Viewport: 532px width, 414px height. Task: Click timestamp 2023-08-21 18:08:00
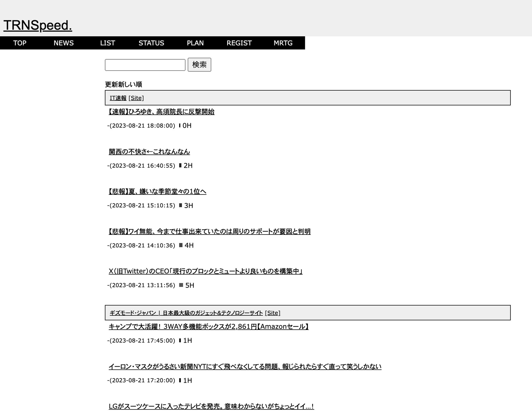click(x=141, y=126)
